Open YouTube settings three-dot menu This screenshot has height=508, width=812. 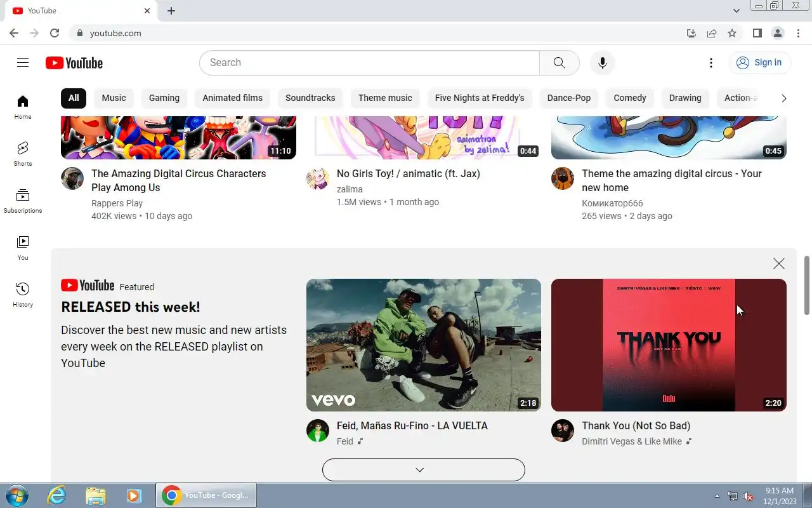[711, 63]
